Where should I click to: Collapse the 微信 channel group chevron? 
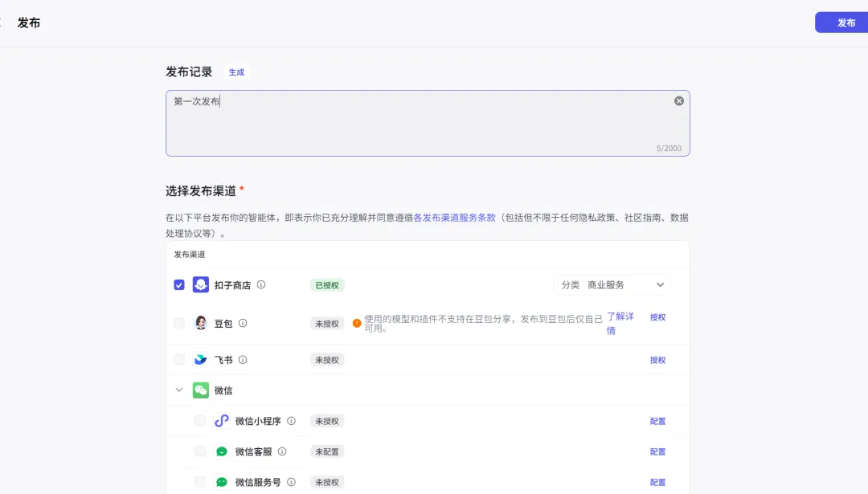(x=179, y=390)
